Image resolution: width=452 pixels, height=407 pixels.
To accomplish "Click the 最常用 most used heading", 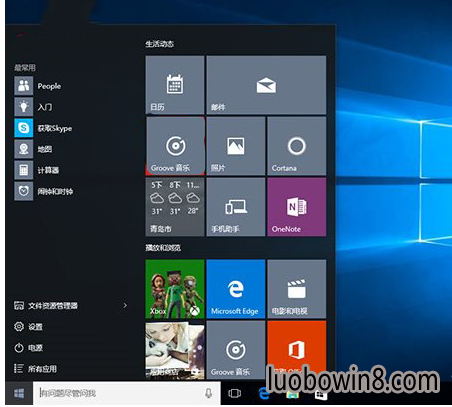I will tap(25, 68).
